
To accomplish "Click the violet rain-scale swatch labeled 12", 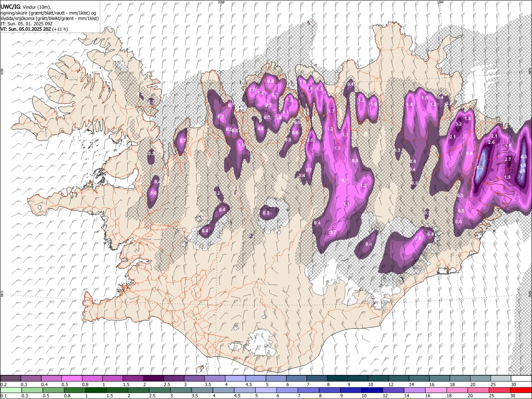I will 393,390.
